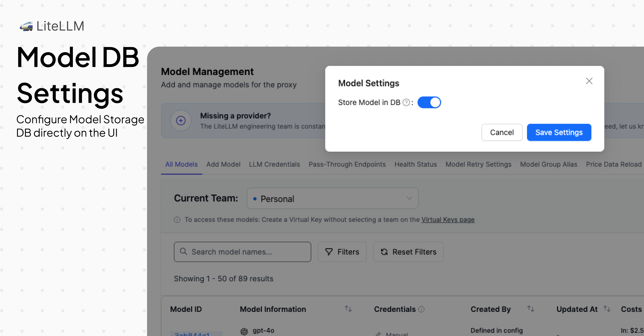
Task: Click the sort icon on Updated At column
Action: click(x=607, y=309)
